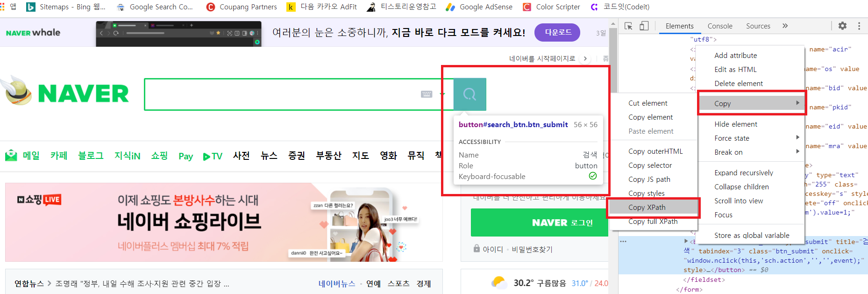Open the 경제 news link
The image size is (868, 294).
[424, 284]
